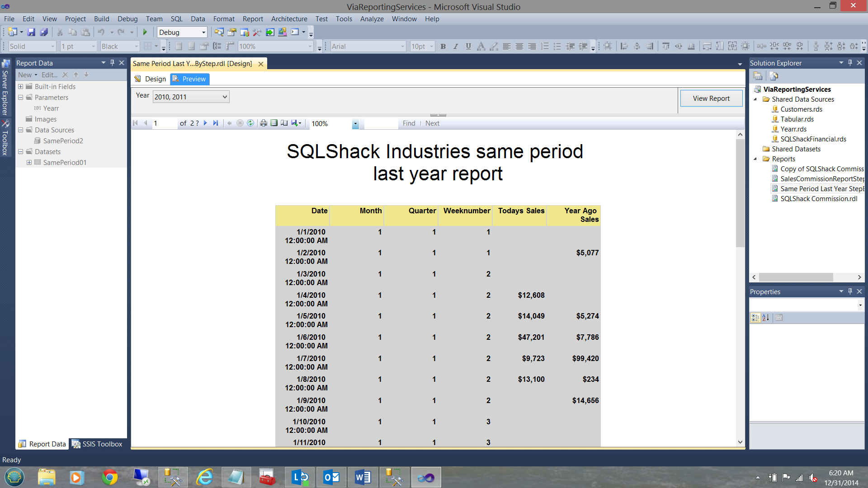This screenshot has height=488, width=868.
Task: Click the Find link in report toolbar
Action: click(x=409, y=123)
